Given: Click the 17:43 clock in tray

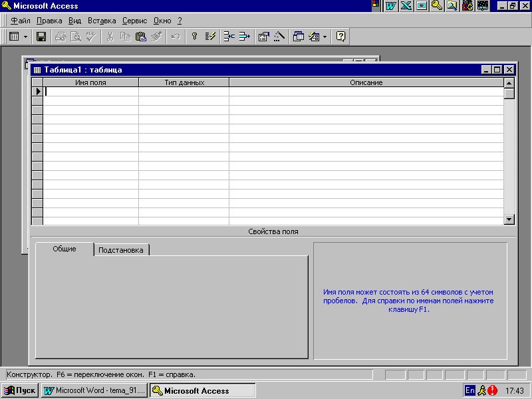Looking at the screenshot, I should [514, 391].
